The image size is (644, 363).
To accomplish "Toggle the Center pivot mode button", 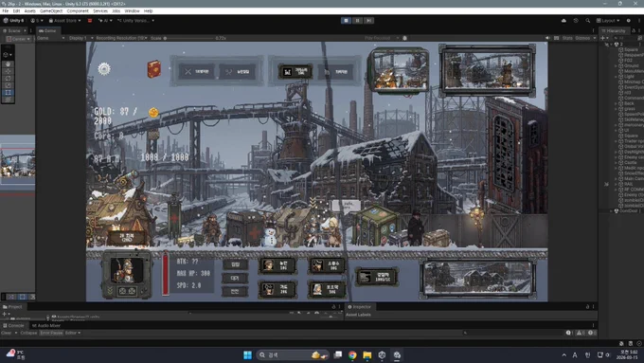I will click(18, 39).
